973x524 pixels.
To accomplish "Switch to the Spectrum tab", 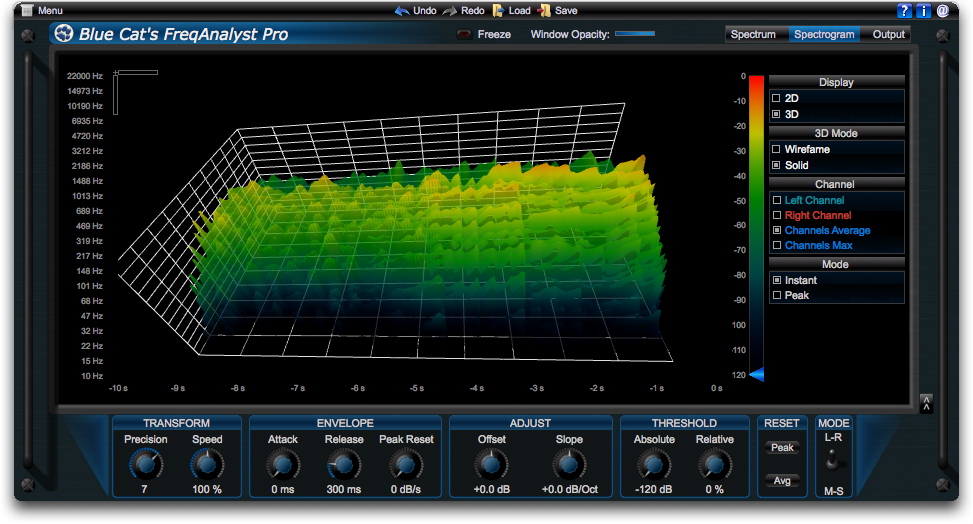I will tap(753, 35).
